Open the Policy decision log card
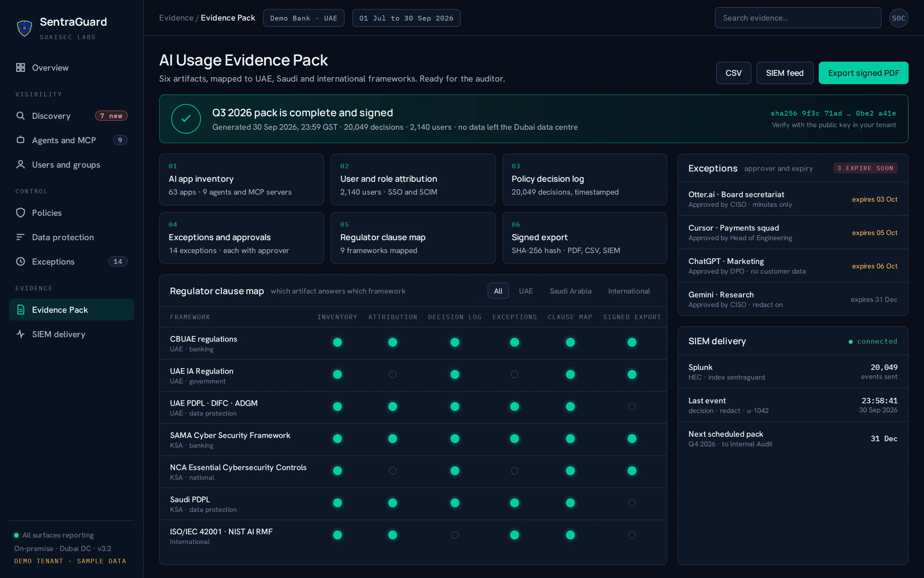924x578 pixels. (585, 179)
